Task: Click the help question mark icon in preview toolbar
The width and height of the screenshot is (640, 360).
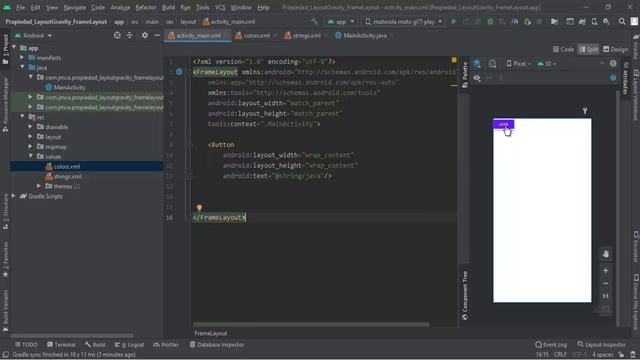Action: (613, 64)
